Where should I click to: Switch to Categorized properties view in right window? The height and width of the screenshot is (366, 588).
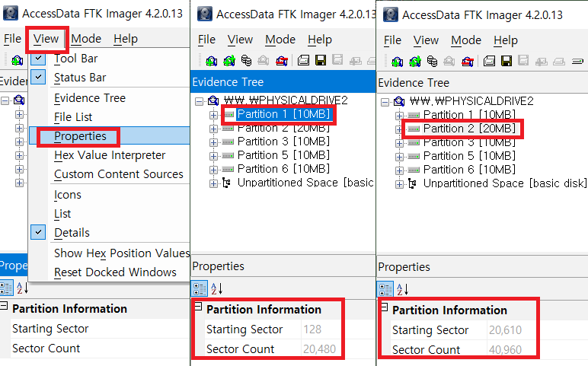pyautogui.click(x=386, y=289)
